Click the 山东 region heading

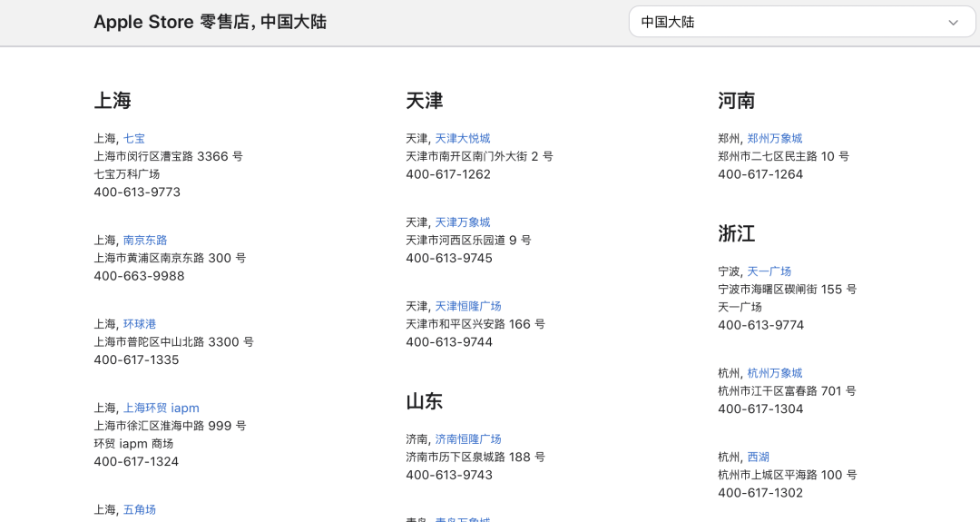coord(425,400)
